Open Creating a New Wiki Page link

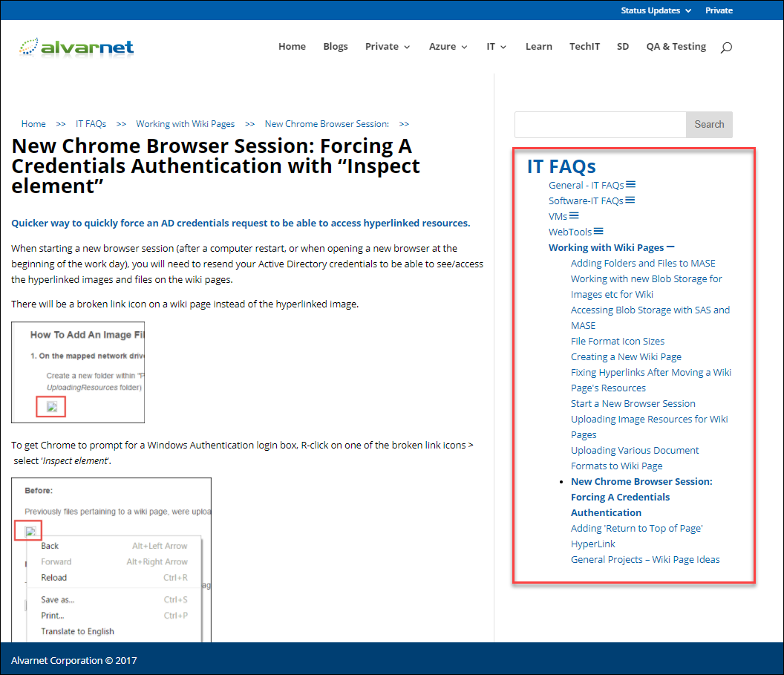pos(626,356)
